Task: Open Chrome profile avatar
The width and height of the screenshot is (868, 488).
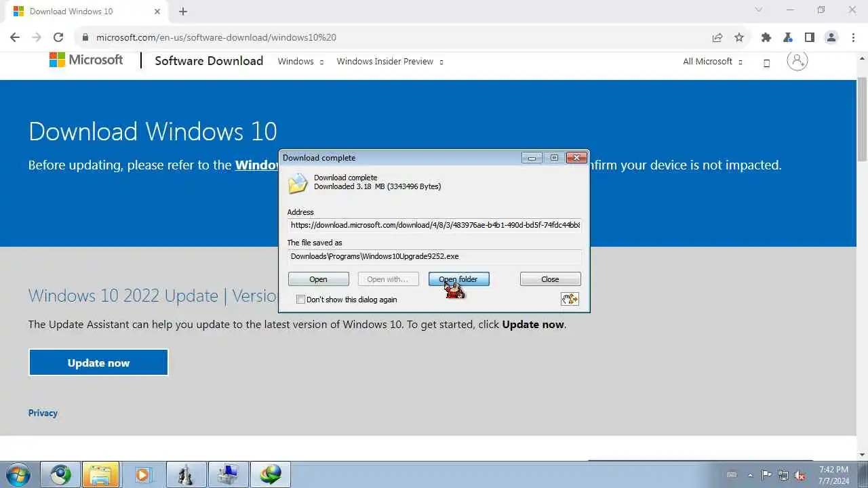Action: click(x=831, y=38)
